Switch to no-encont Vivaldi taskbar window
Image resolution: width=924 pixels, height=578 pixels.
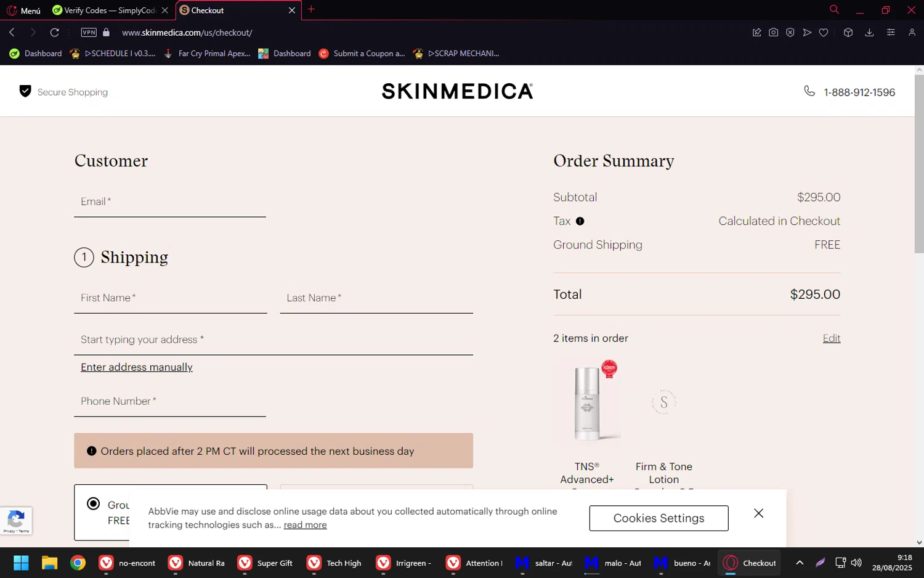point(128,563)
